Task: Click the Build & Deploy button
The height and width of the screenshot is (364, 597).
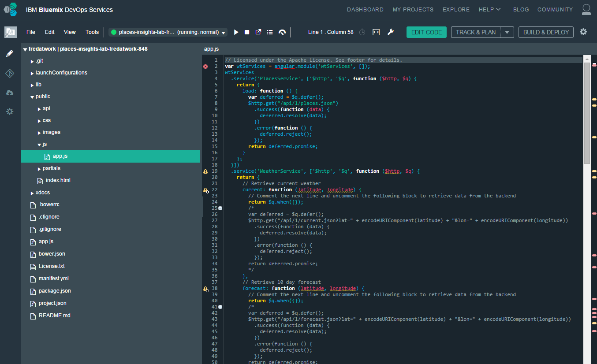Action: 546,32
